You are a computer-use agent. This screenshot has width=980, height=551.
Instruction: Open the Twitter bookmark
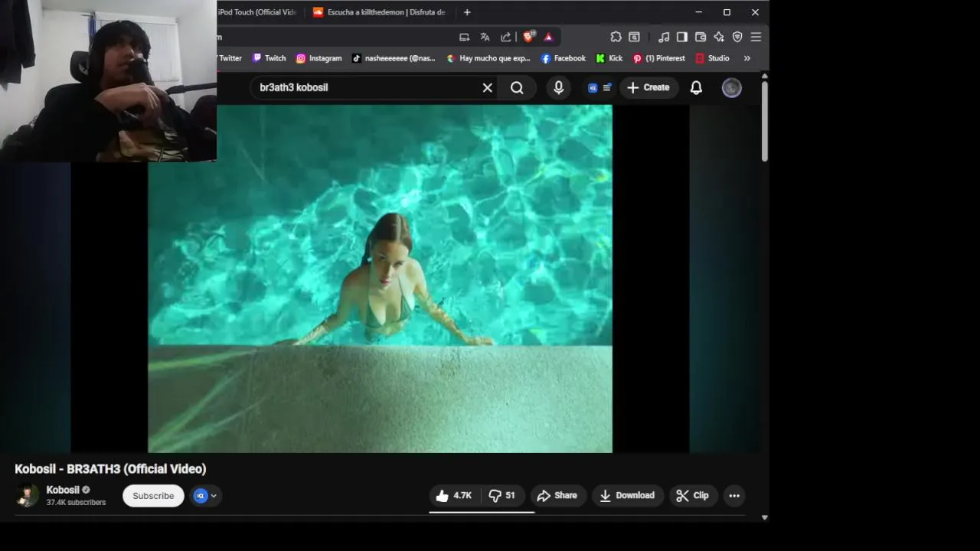[230, 58]
